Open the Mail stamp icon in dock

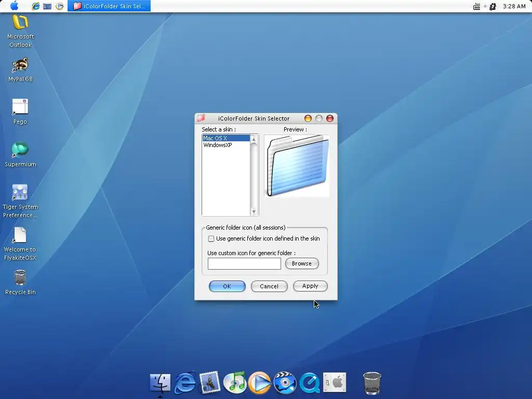tap(210, 383)
